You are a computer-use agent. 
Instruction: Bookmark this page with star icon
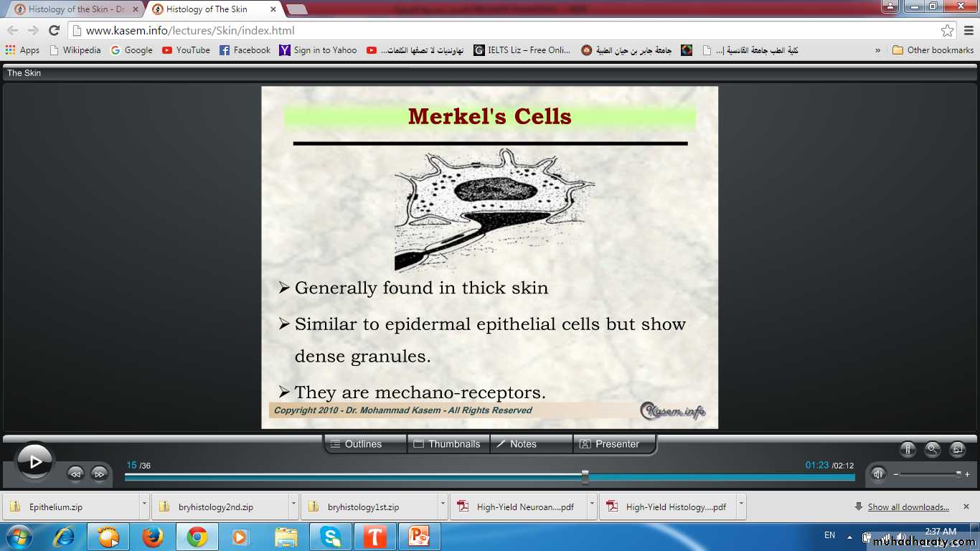point(947,30)
